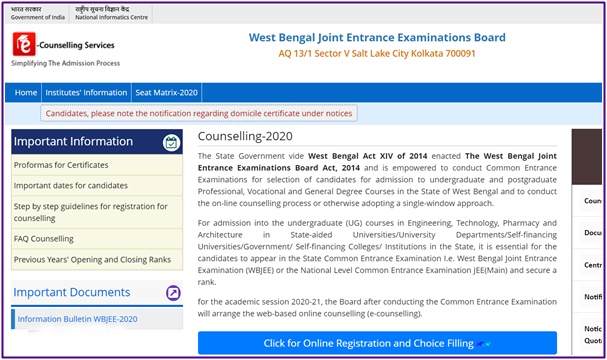Click the Kolkata 700091 address line
This screenshot has width=607, height=360.
[x=377, y=53]
